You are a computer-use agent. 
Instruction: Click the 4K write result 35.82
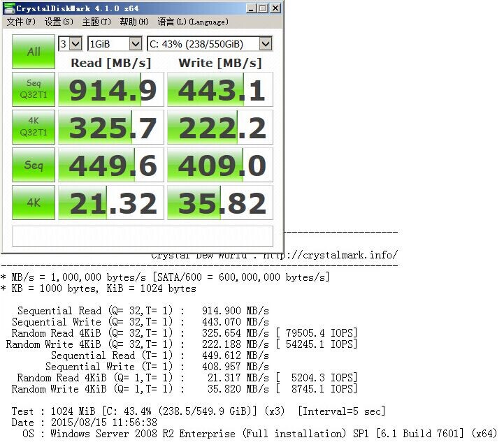(220, 203)
